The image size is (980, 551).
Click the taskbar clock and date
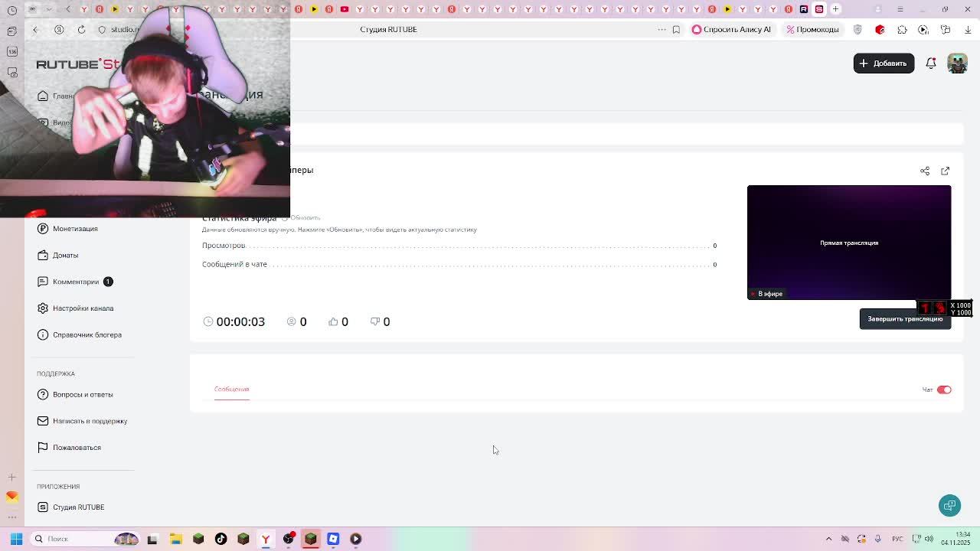point(955,539)
